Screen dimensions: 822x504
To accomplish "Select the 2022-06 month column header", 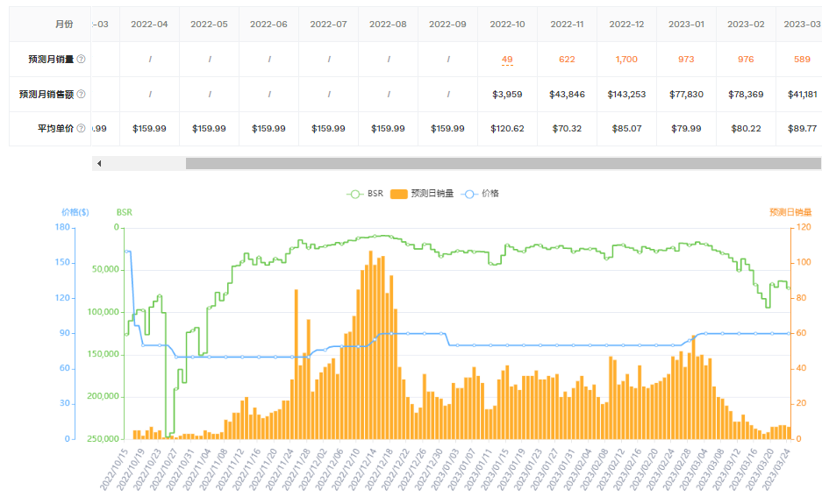I will [268, 25].
